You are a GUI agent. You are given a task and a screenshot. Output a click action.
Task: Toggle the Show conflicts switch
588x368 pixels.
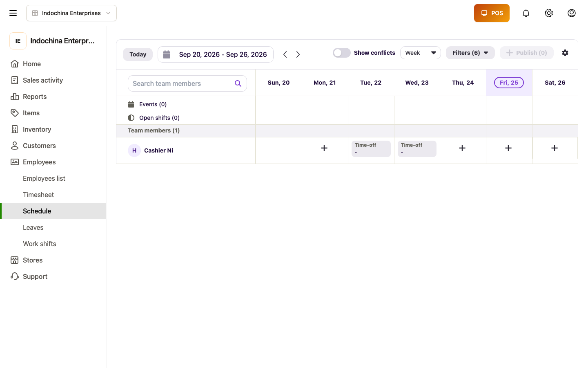click(x=342, y=53)
